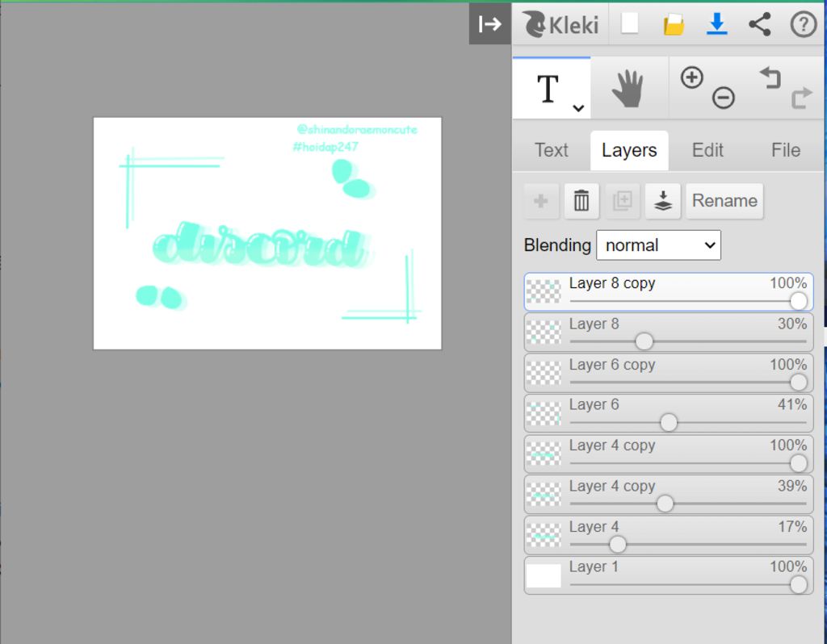This screenshot has height=644, width=827.
Task: Redo the last undone action
Action: click(x=801, y=98)
